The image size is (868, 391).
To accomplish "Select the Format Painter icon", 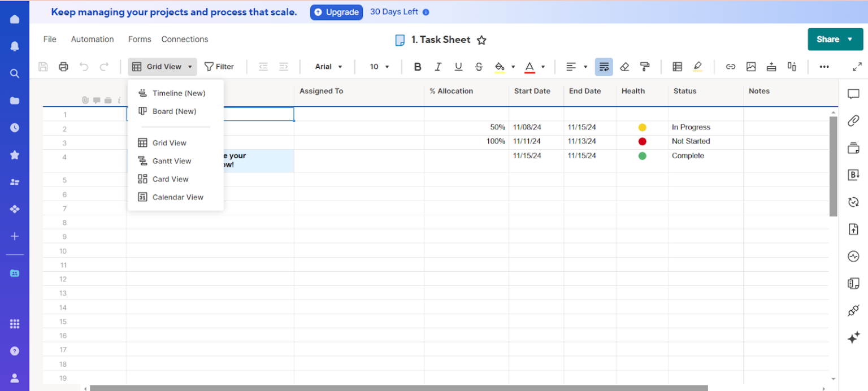I will pos(645,66).
